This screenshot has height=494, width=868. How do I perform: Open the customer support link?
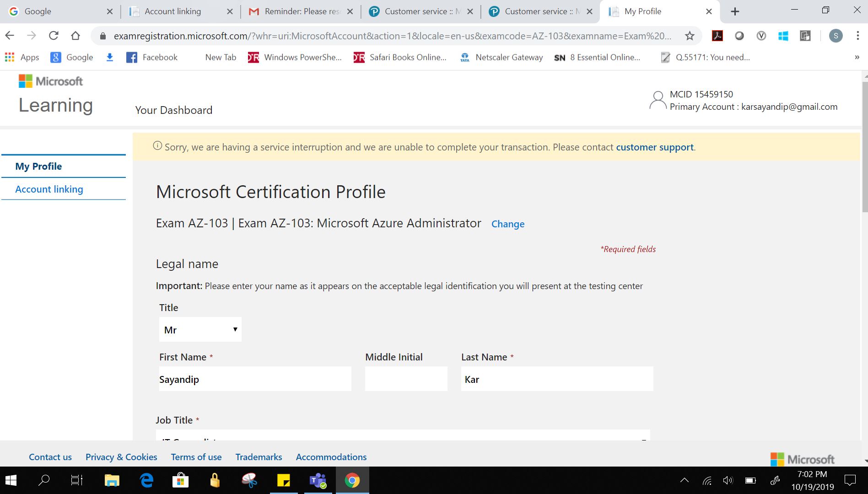point(655,147)
